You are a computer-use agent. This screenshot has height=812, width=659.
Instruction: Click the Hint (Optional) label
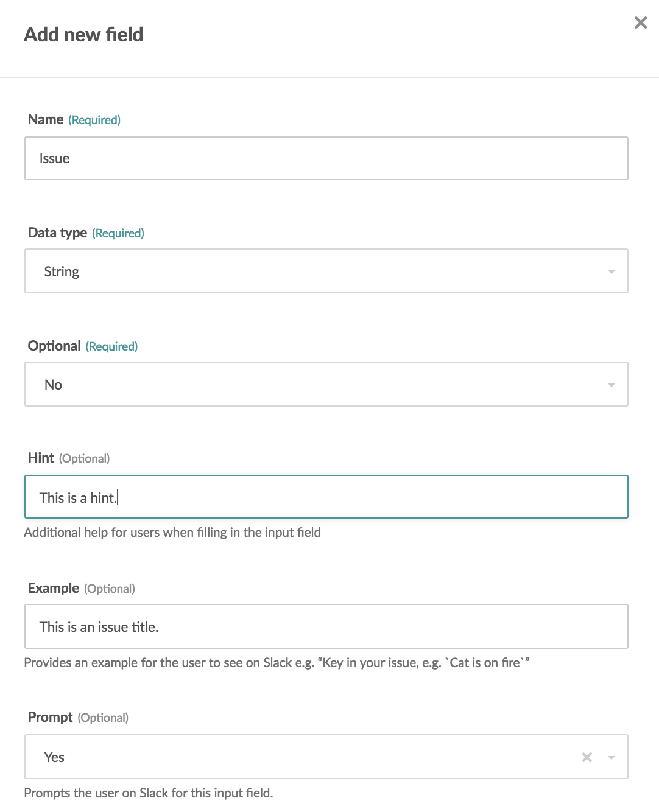[x=69, y=458]
